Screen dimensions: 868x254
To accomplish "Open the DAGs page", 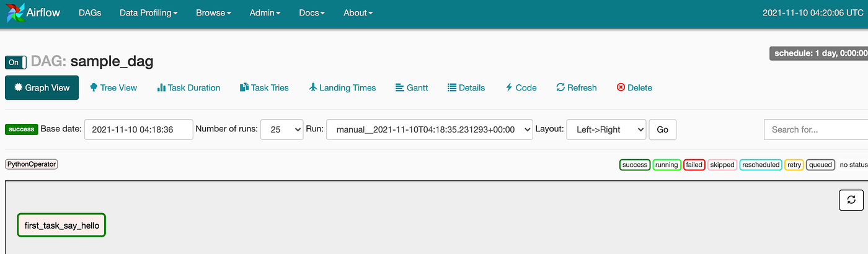I will point(90,12).
